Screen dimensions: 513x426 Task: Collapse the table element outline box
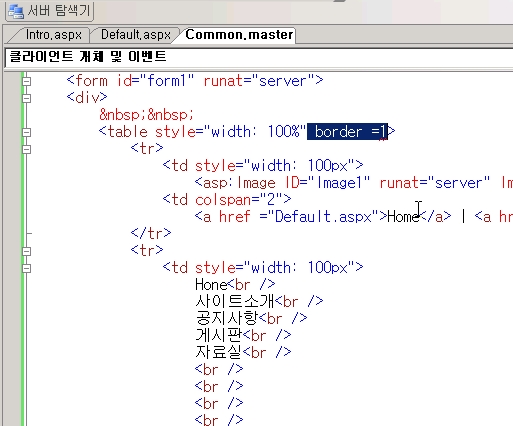click(x=27, y=132)
